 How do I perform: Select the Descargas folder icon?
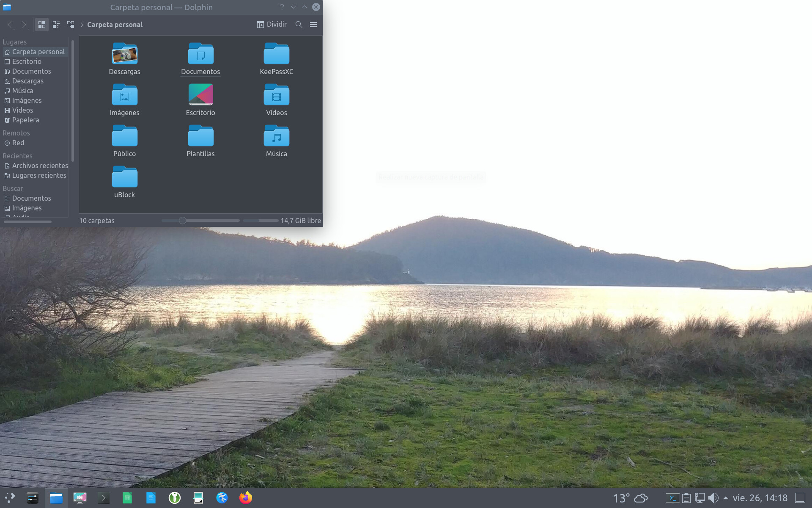(124, 54)
